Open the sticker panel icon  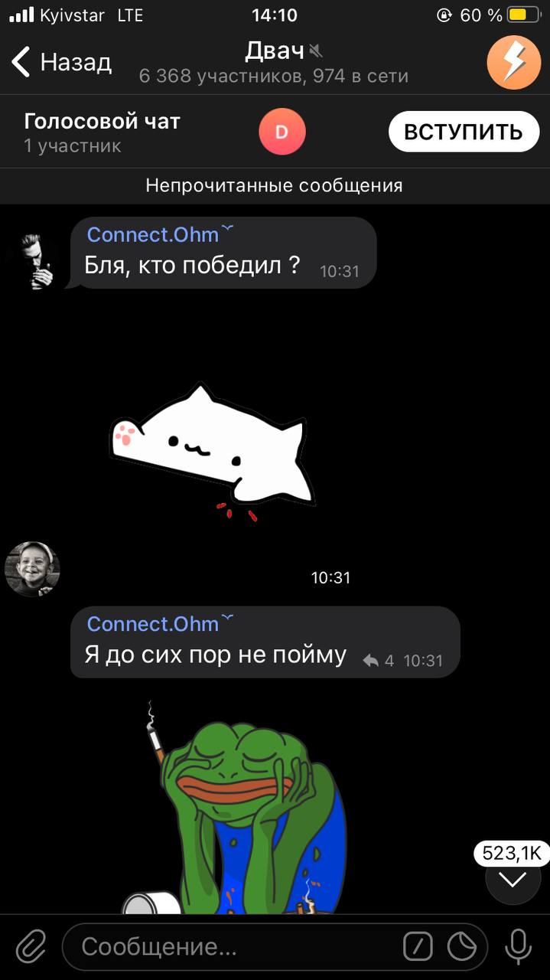pos(462,947)
